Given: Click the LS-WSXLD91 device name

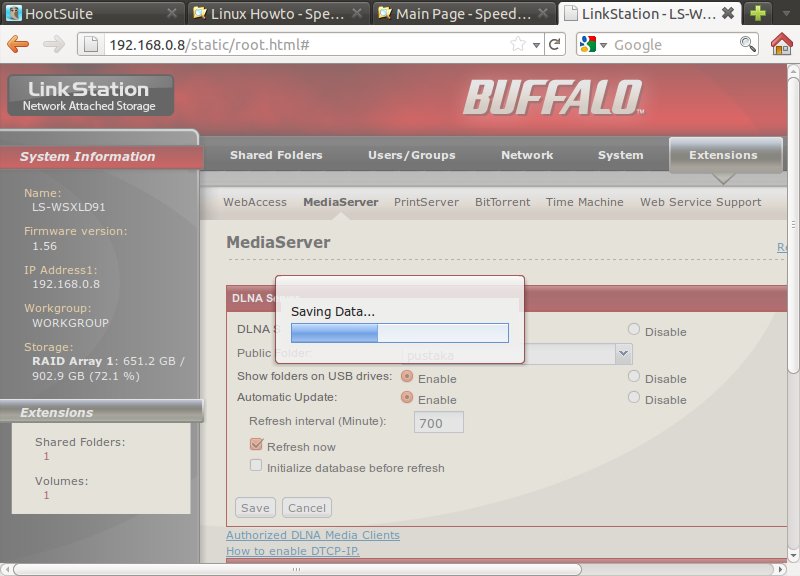Looking at the screenshot, I should 69,207.
